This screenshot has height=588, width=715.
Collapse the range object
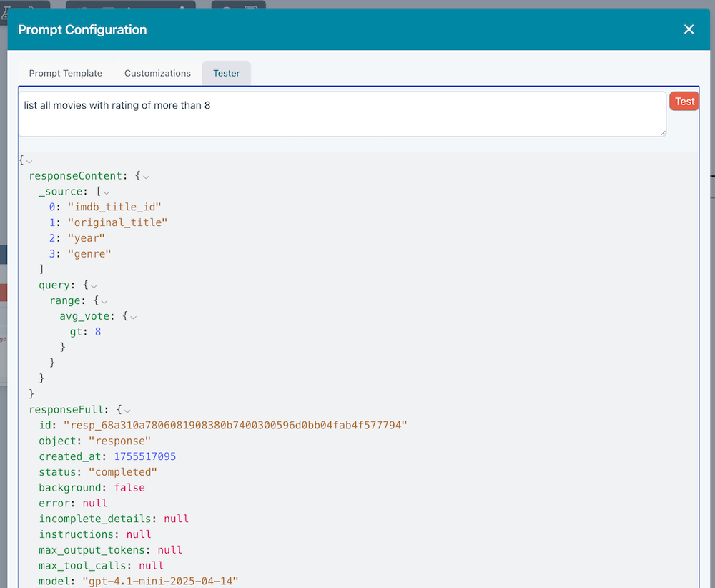pos(104,301)
